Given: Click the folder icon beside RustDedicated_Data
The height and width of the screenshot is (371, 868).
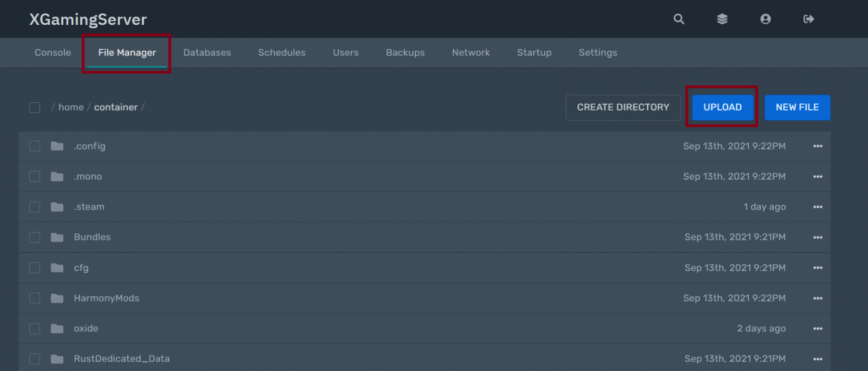Looking at the screenshot, I should [57, 358].
